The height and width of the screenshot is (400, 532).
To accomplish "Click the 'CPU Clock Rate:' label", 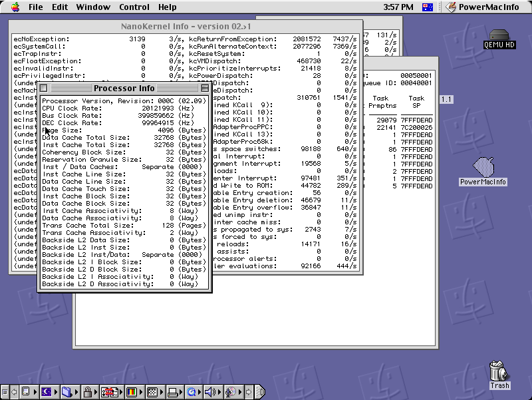I will click(x=72, y=108).
